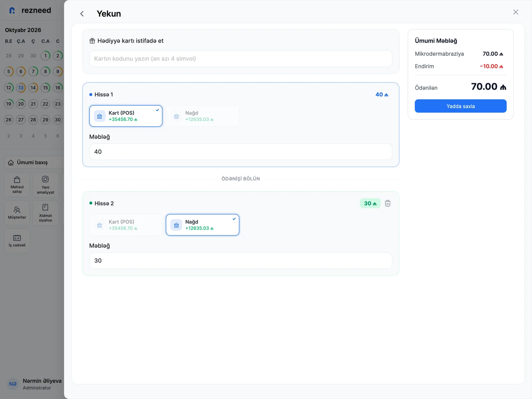532x399 pixels.
Task: Split the payment via ÖDƏNİŞİ BÖLÜN
Action: (241, 179)
